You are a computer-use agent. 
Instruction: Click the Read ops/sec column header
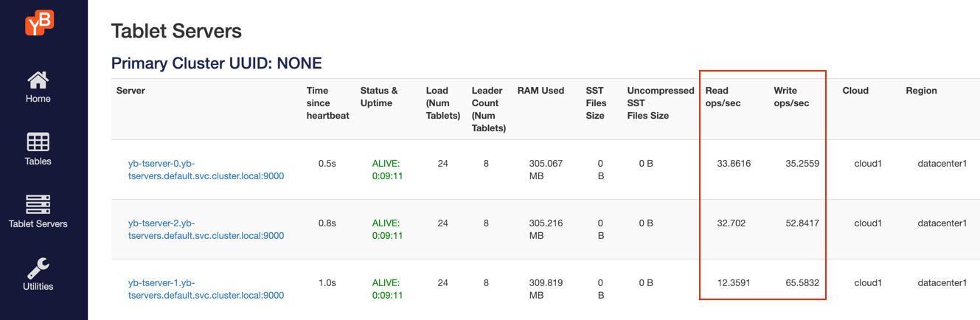(723, 97)
